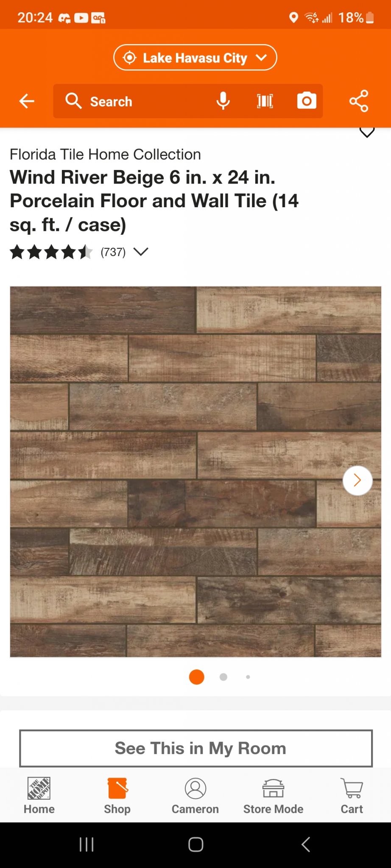
Task: Select the third image carousel dot
Action: coord(248,677)
